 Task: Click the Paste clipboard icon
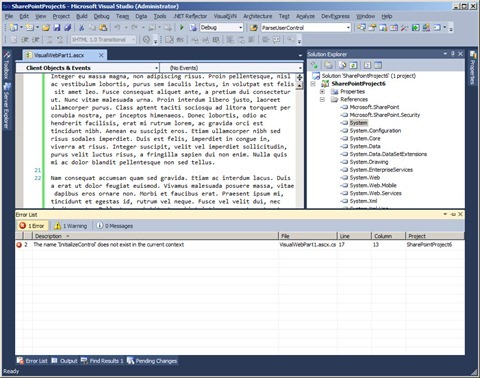click(x=103, y=28)
